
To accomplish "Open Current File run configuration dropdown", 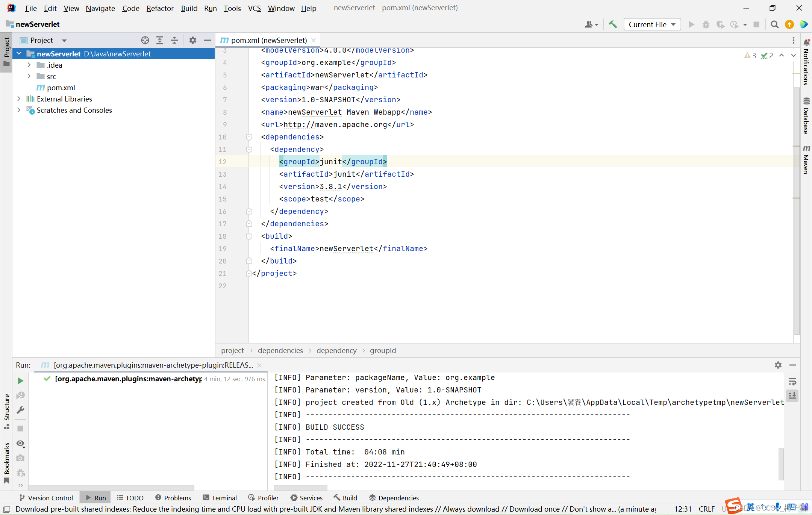I will tap(652, 24).
